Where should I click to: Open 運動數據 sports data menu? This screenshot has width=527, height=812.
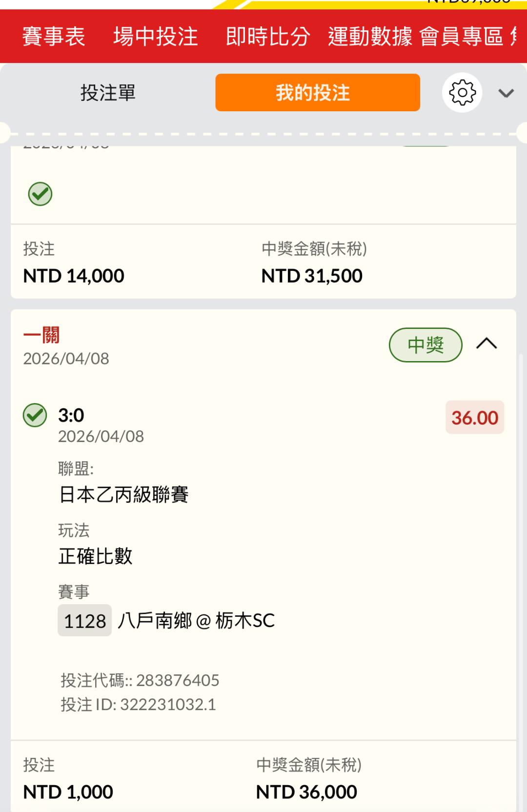[x=370, y=37]
